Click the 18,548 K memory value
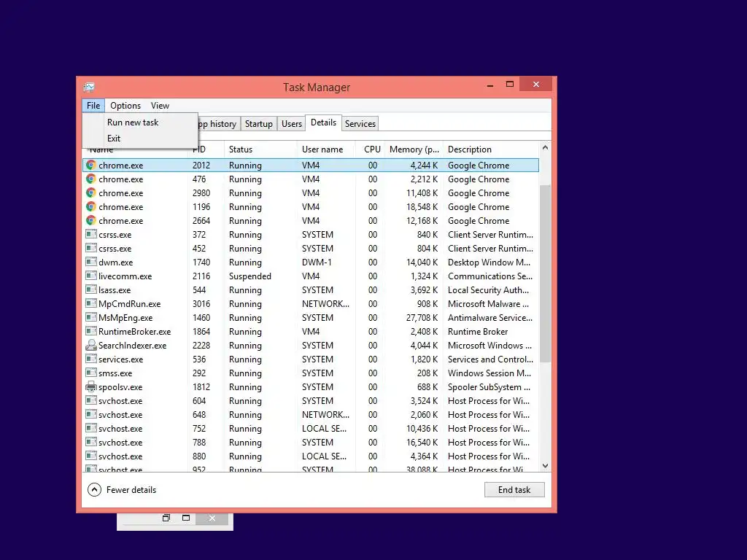Image resolution: width=747 pixels, height=560 pixels. tap(422, 207)
